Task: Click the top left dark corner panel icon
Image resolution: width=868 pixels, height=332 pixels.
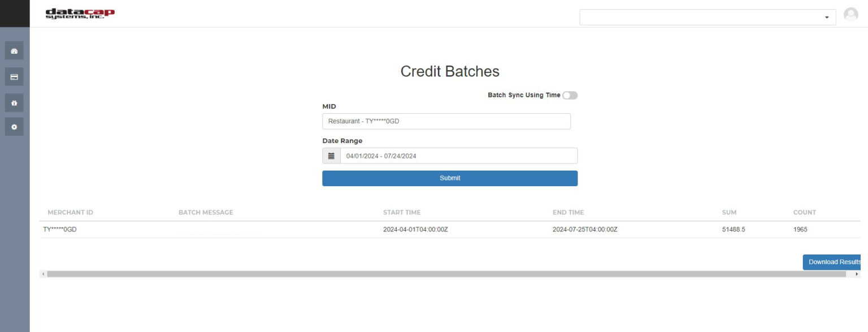Action: click(15, 13)
